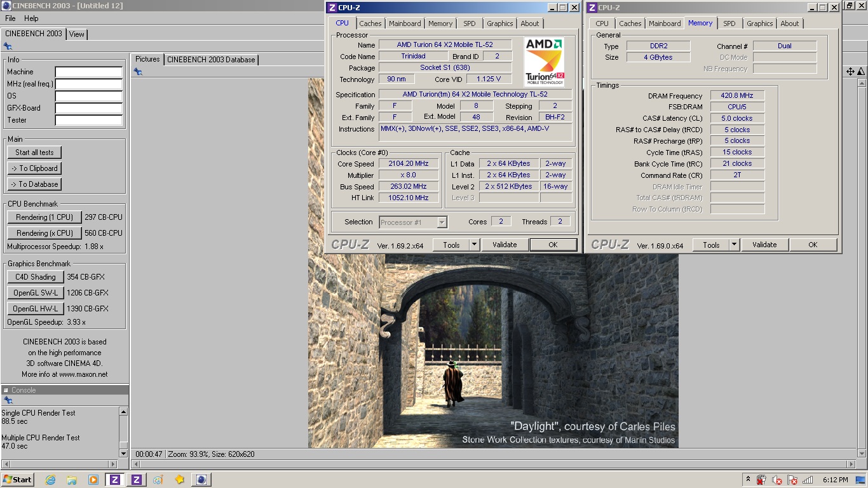Run Rendering (x CPU) benchmark

point(44,233)
